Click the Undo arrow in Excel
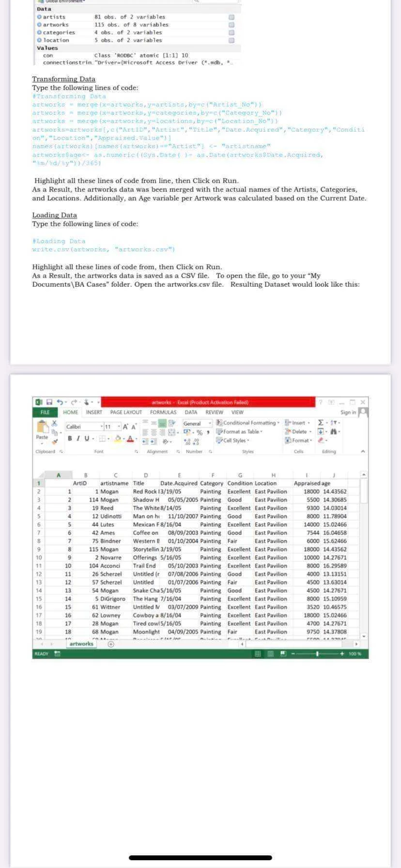Screen dimensions: 401x868 click(61, 402)
